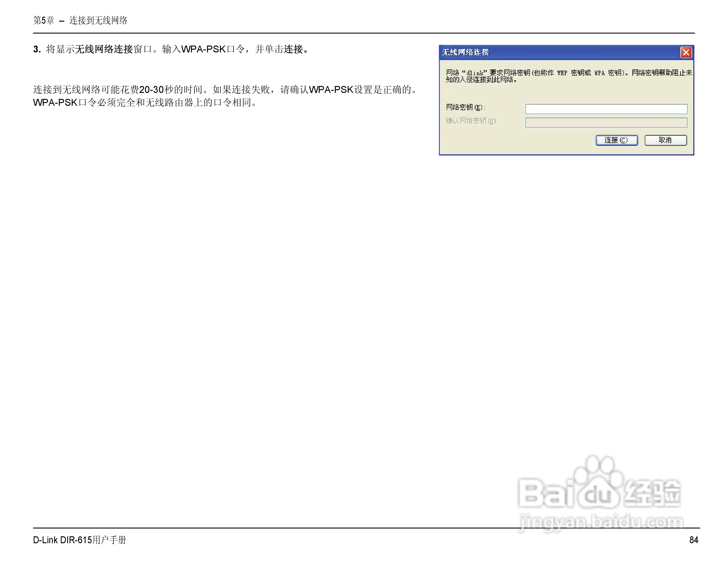Screen dimensions: 728x563
Task: Close the 无线网络连接 dialog window
Action: (686, 52)
